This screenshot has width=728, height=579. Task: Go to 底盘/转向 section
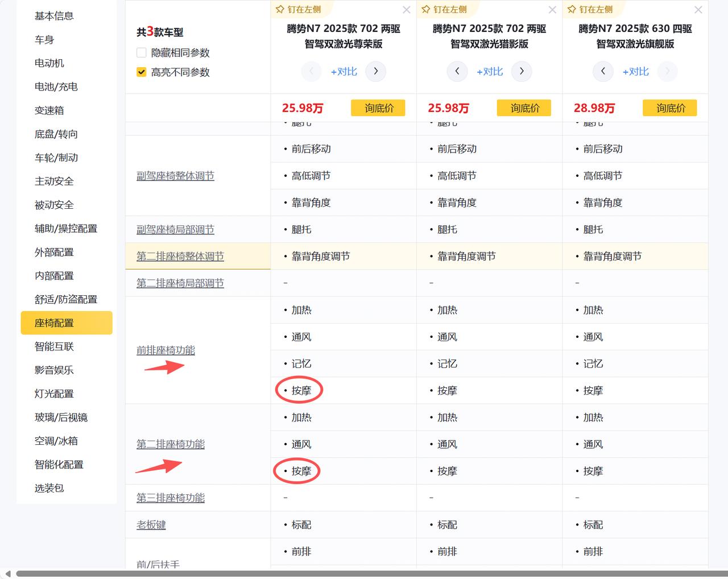tap(56, 134)
